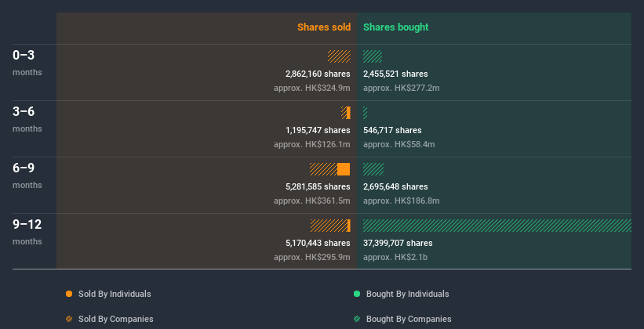644x329 pixels.
Task: Click 'approx. HK$295.9m' sold amount
Action: pyautogui.click(x=312, y=257)
